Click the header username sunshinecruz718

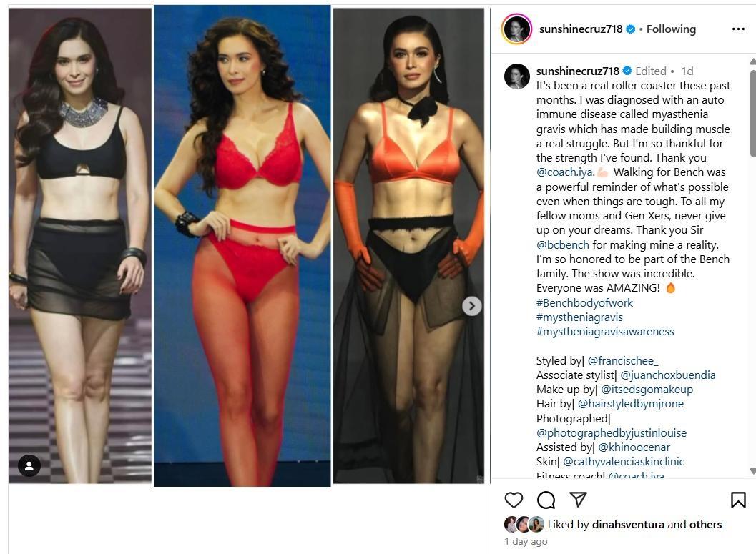581,29
